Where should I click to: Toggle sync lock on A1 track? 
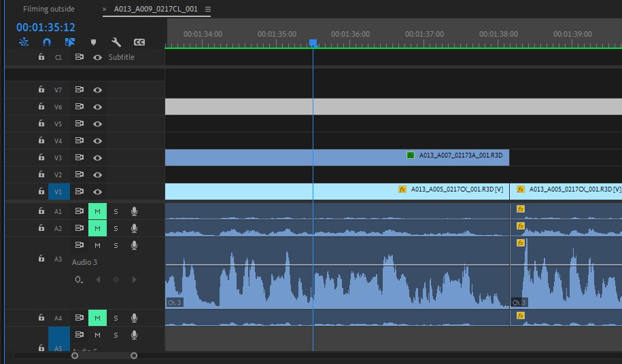coord(80,211)
